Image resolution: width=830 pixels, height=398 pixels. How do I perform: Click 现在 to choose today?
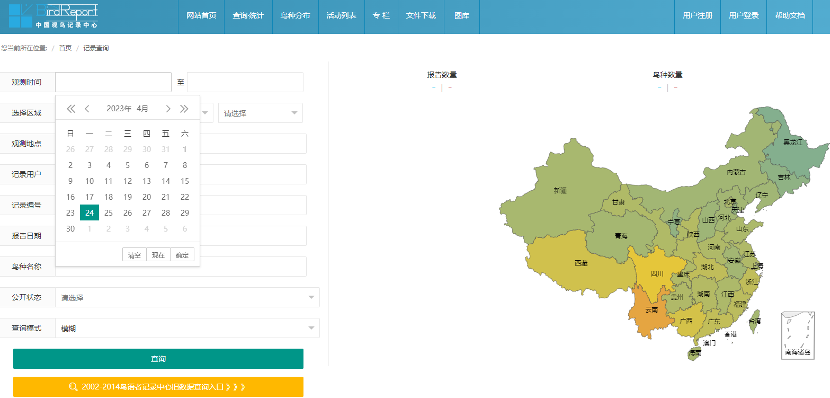158,255
